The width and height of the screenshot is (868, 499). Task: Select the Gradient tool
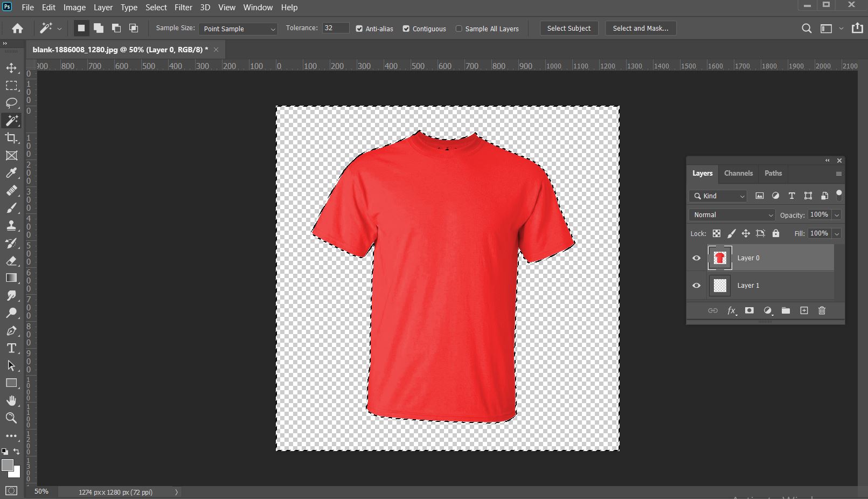(x=11, y=278)
